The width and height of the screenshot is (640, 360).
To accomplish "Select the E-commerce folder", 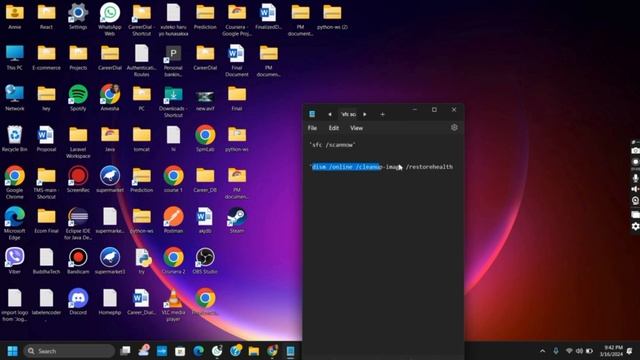I will tap(46, 57).
